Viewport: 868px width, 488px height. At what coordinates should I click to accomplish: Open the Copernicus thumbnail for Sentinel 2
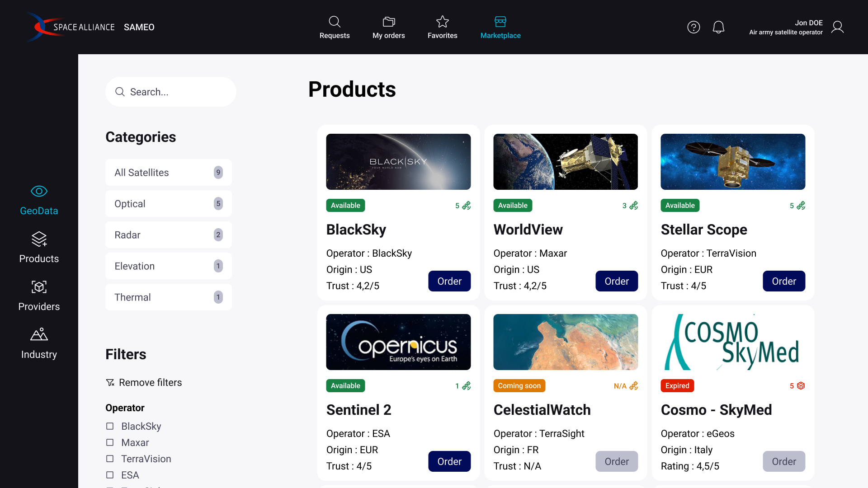tap(398, 342)
